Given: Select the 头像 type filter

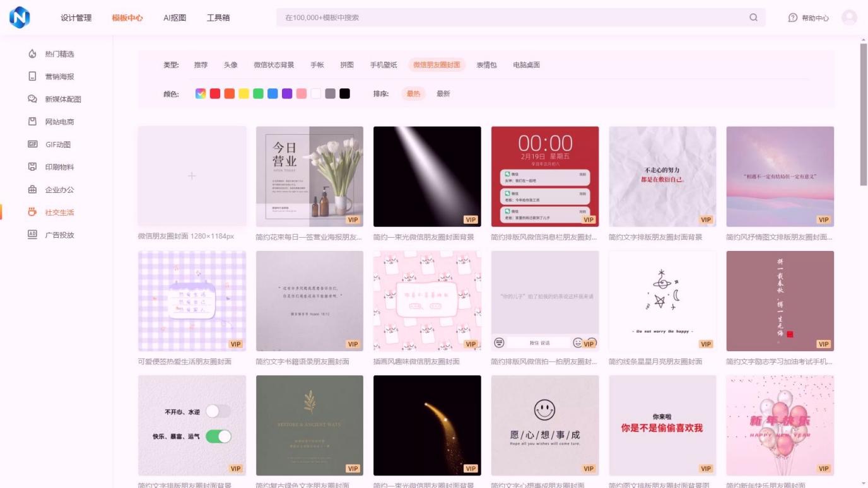Looking at the screenshot, I should pos(230,65).
